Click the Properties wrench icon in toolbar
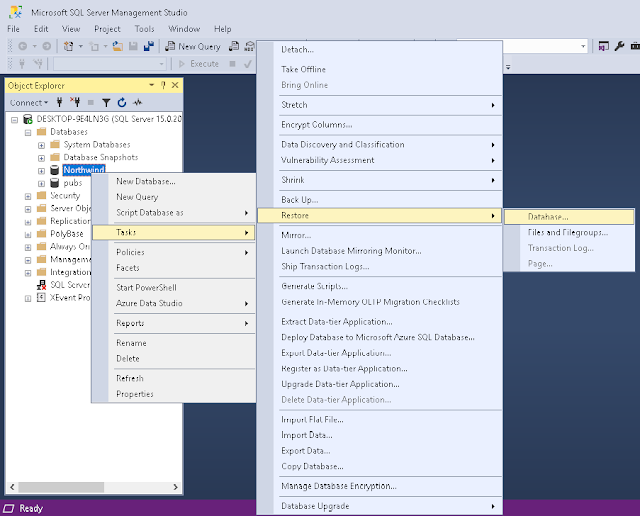The width and height of the screenshot is (640, 516). [619, 46]
